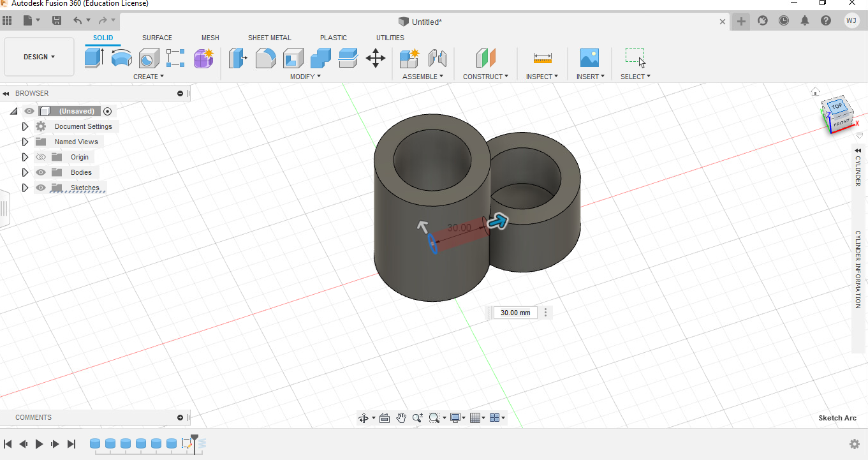The image size is (868, 460).
Task: Hide the Sketches folder
Action: (x=41, y=188)
